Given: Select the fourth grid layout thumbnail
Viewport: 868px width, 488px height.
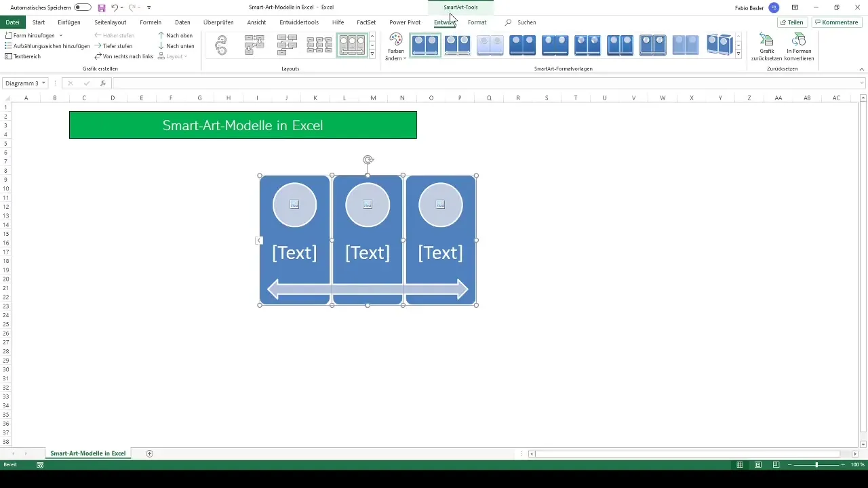Looking at the screenshot, I should (x=319, y=45).
